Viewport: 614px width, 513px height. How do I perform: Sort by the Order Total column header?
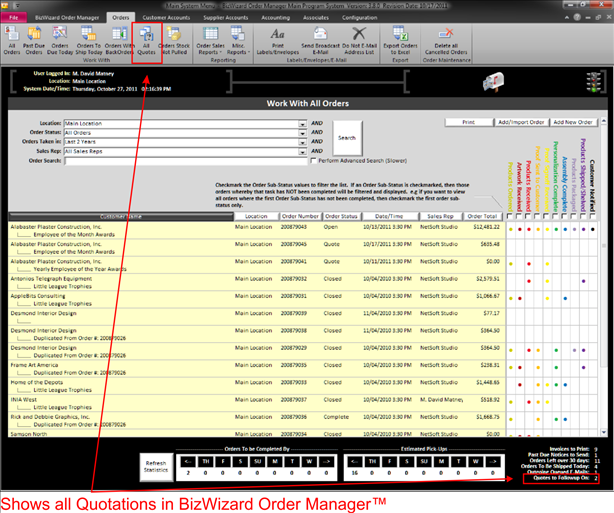482,216
